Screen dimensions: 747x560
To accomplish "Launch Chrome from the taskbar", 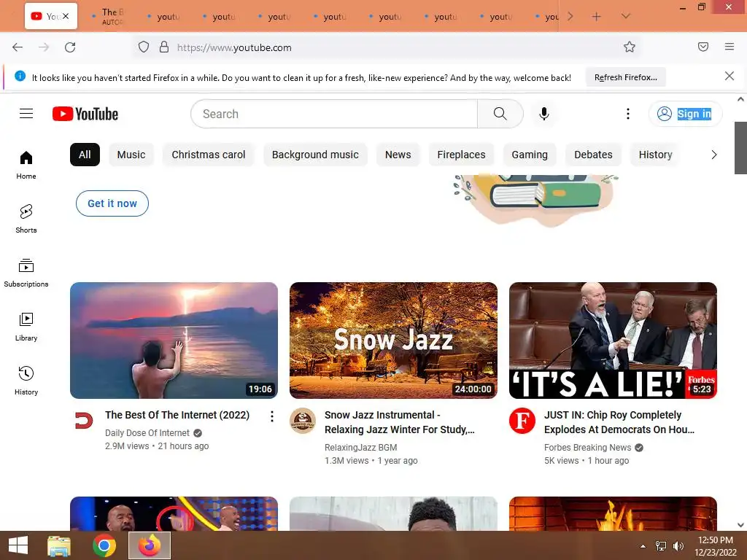I will 104,545.
